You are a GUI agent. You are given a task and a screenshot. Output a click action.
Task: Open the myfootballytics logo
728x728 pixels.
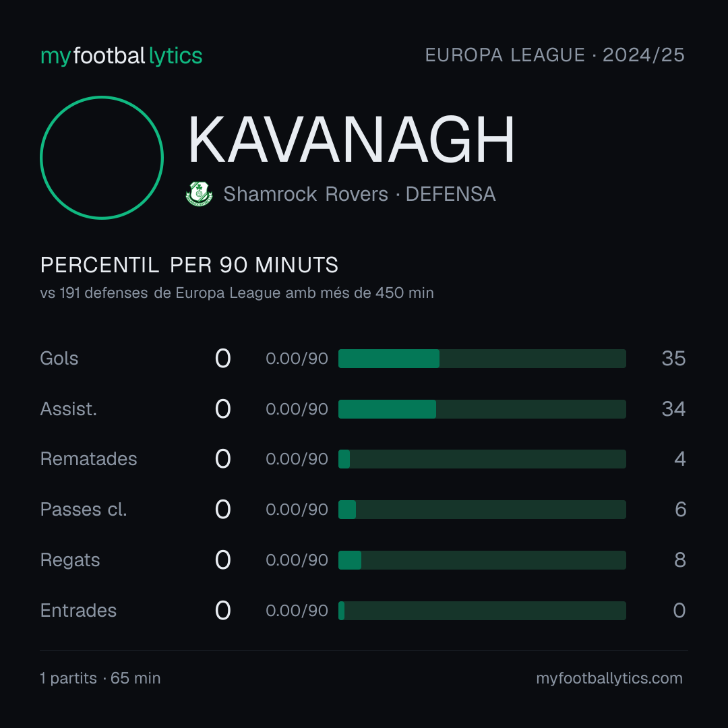point(121,56)
